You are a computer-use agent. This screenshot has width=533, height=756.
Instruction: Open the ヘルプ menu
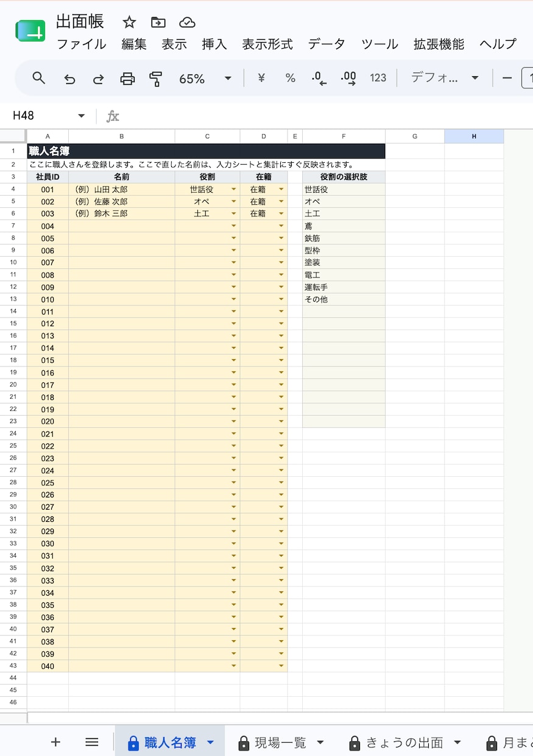[x=498, y=45]
